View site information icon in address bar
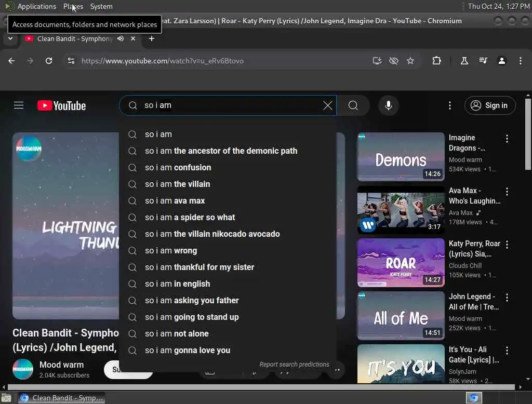532x404 pixels. tap(71, 61)
